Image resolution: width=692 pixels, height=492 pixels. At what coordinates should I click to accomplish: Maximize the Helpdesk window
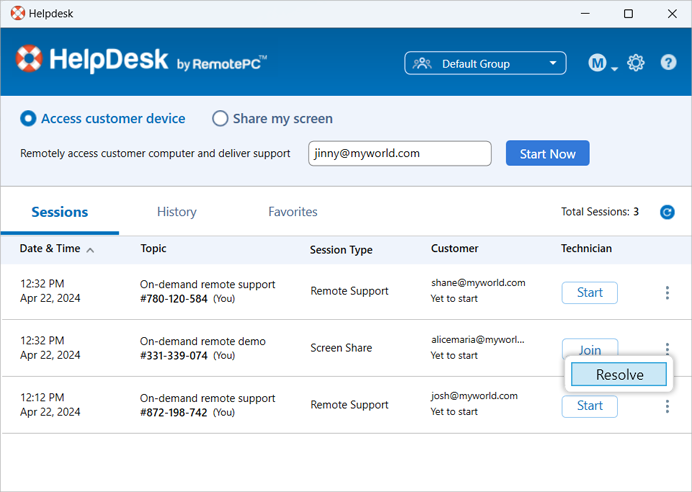click(x=628, y=14)
